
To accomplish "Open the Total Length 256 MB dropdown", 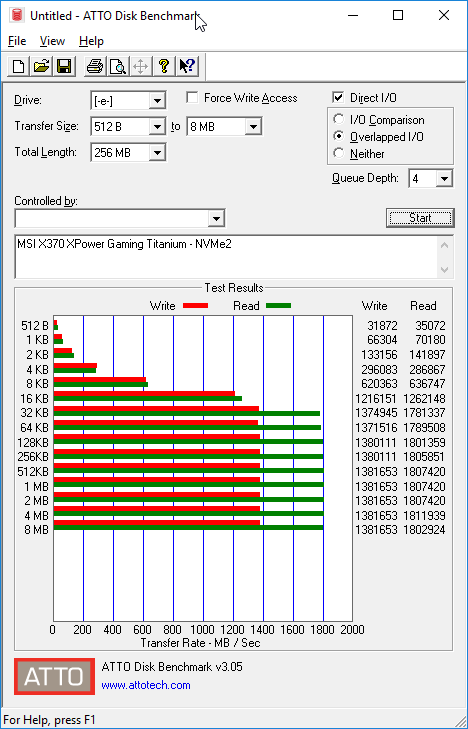I will pos(128,152).
